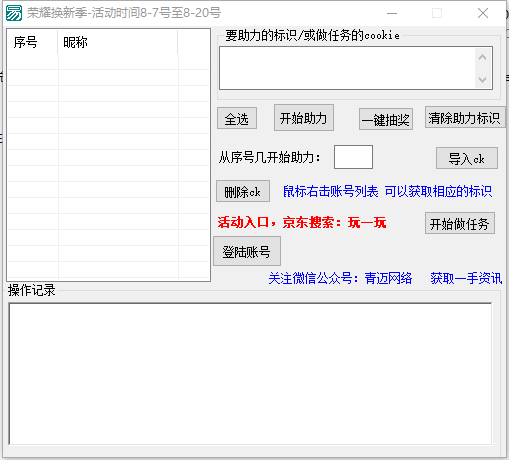Click the cookie box scroll up arrow

point(482,58)
